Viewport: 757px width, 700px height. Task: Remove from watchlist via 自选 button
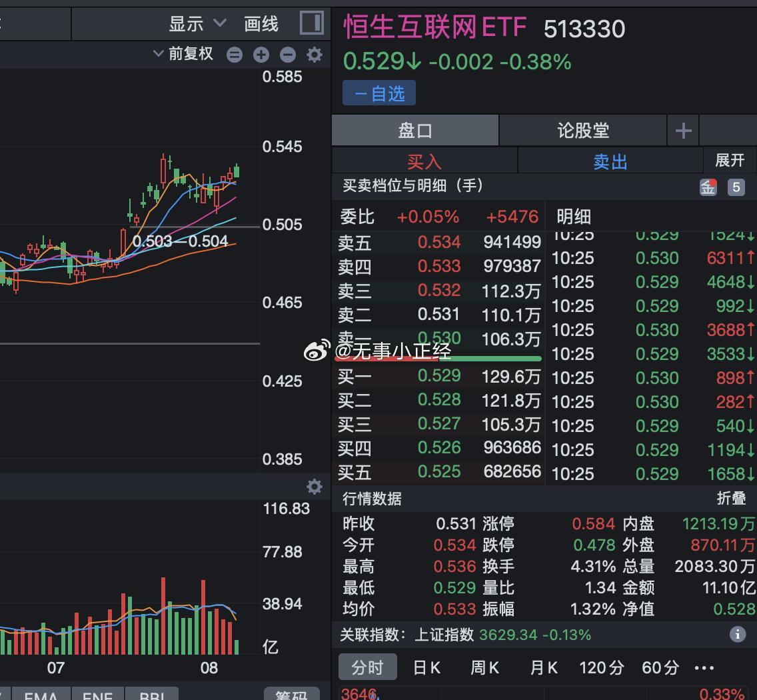(x=379, y=93)
